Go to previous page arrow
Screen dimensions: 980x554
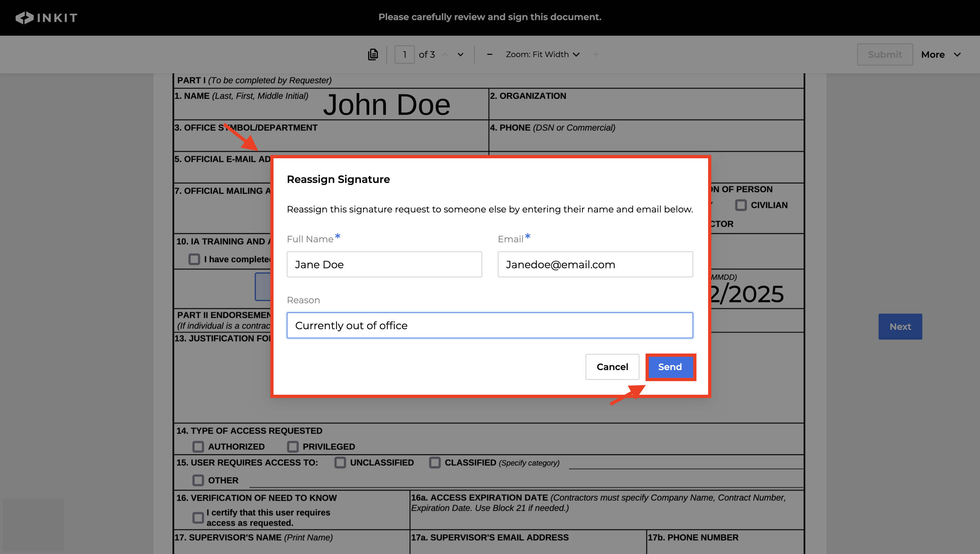pyautogui.click(x=445, y=54)
